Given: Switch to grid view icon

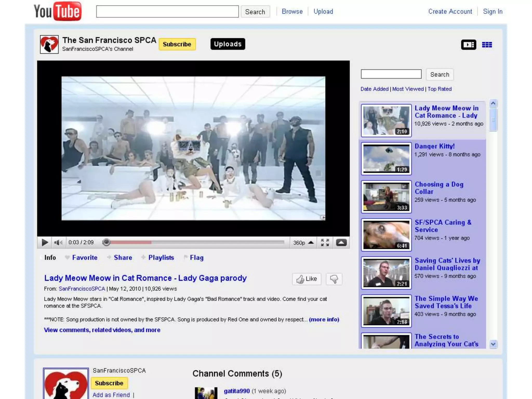Looking at the screenshot, I should pos(487,45).
